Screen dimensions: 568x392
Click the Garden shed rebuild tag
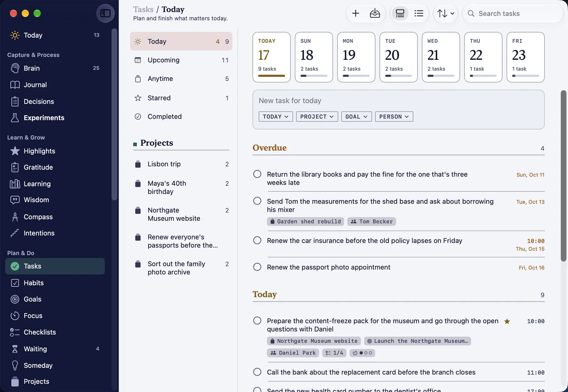(305, 222)
